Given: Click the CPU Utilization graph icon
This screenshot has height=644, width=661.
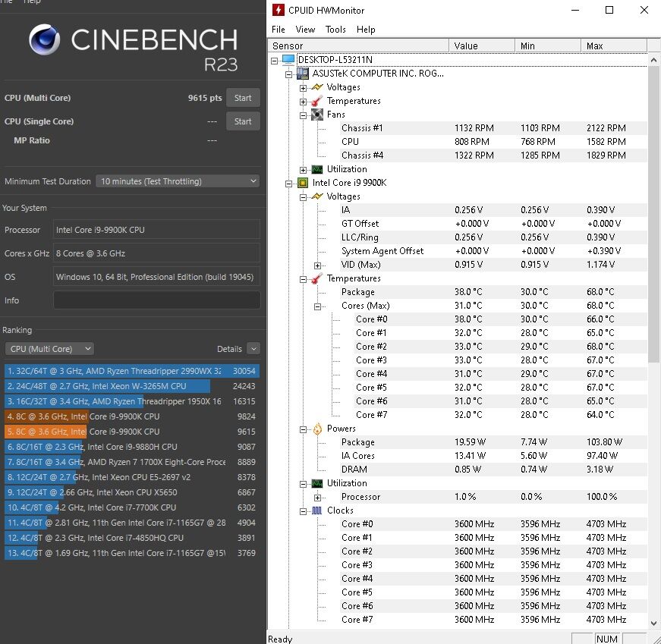Looking at the screenshot, I should pyautogui.click(x=317, y=483).
